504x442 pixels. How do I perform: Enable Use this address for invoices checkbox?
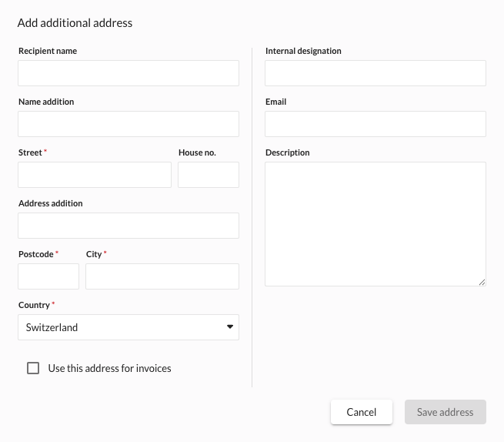(33, 368)
